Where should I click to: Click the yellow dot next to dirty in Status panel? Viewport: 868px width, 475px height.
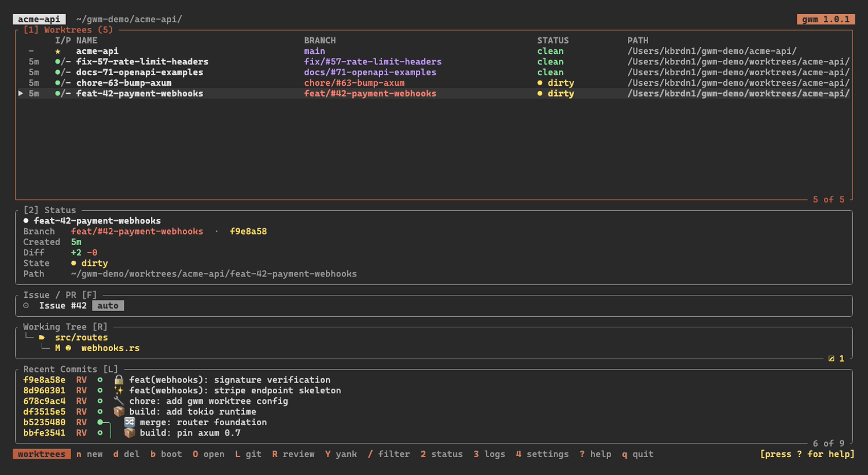(73, 263)
